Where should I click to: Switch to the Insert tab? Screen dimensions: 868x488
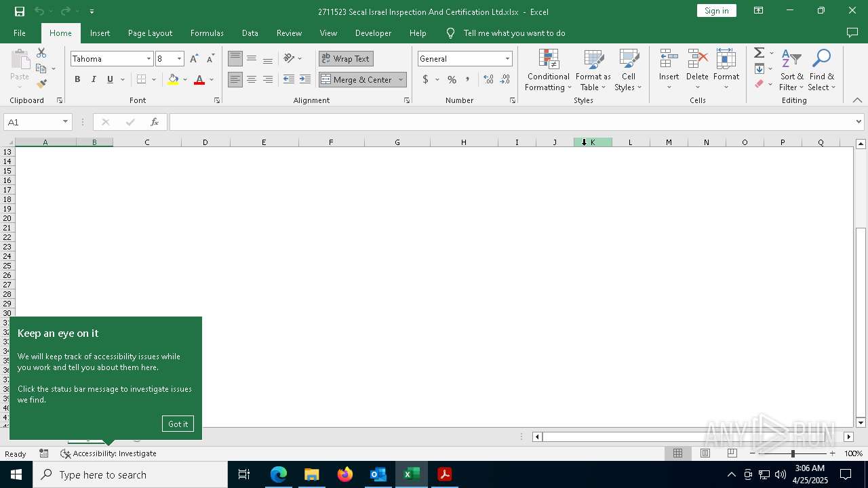(100, 33)
